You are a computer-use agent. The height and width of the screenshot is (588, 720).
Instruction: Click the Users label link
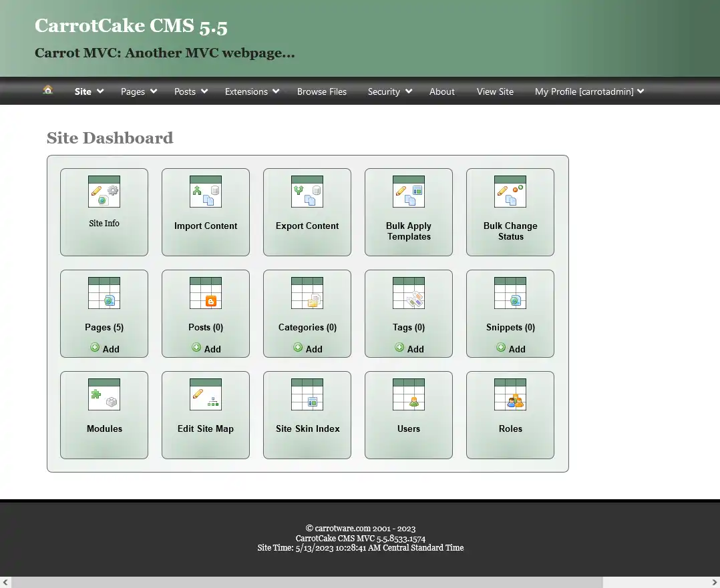[x=409, y=428]
